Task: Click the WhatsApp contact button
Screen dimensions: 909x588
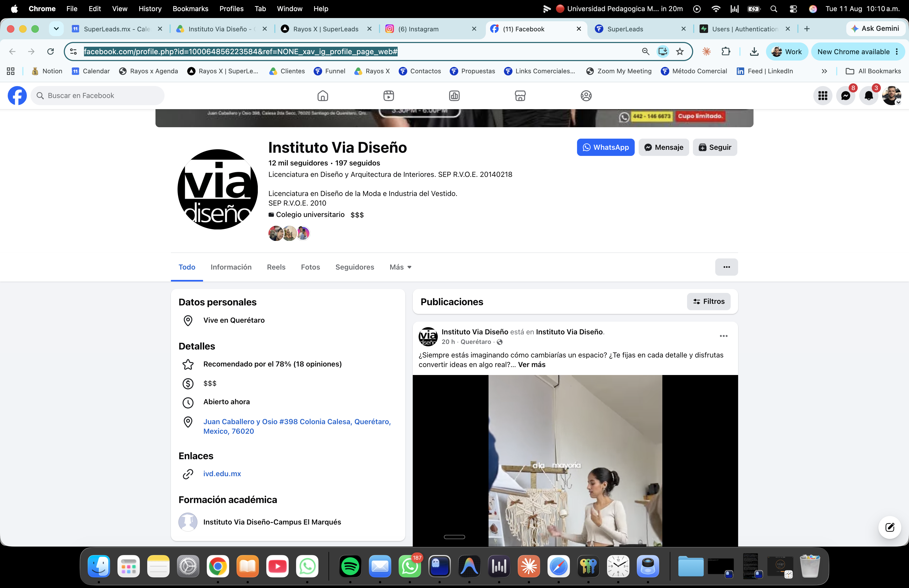Action: click(605, 147)
